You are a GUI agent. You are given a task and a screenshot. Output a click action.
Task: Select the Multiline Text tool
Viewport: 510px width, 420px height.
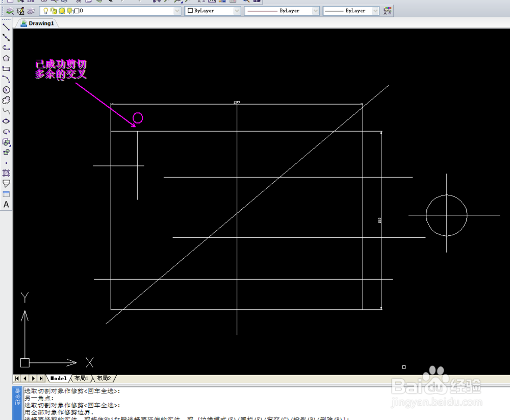[x=6, y=205]
